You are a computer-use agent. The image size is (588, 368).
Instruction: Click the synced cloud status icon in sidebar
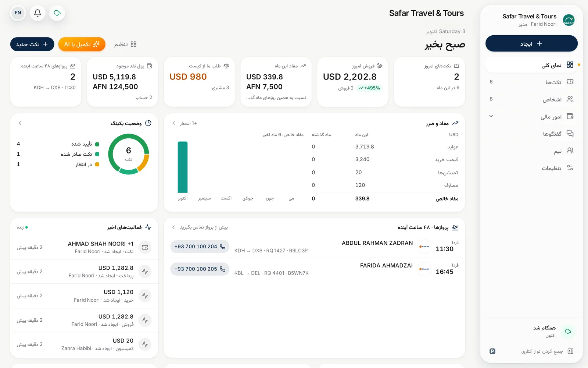(568, 332)
